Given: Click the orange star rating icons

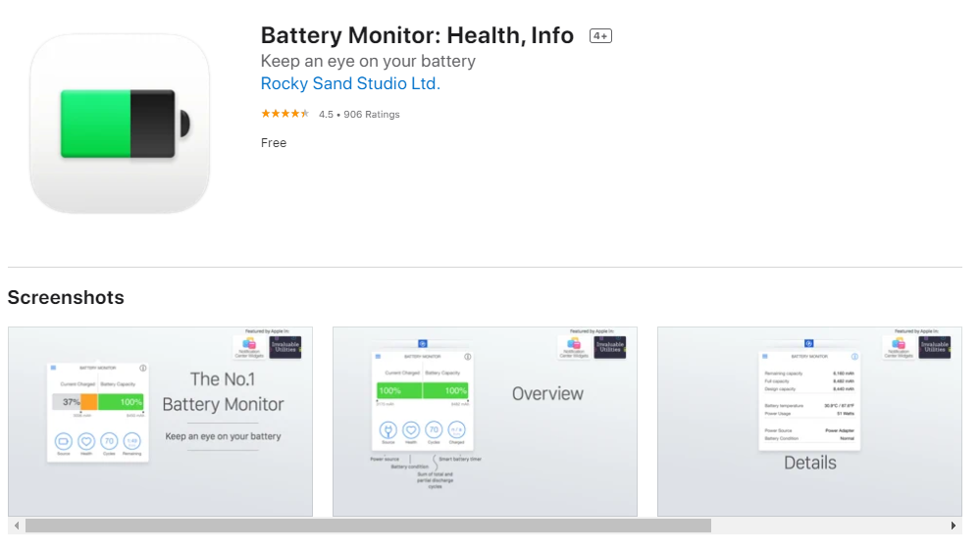Looking at the screenshot, I should coord(284,114).
